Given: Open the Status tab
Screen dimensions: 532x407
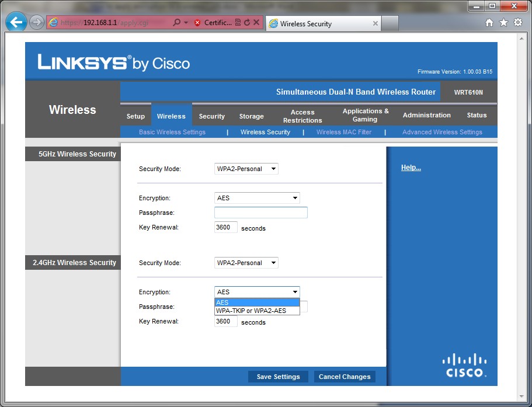Looking at the screenshot, I should point(477,115).
